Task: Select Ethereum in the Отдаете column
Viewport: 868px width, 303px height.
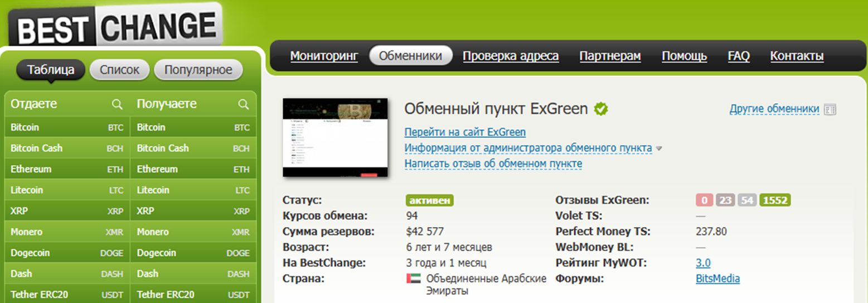Action: pyautogui.click(x=67, y=169)
